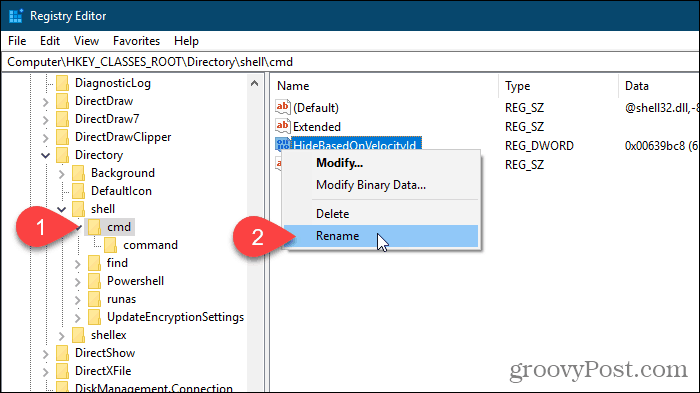
Task: Click the DefaultIcon folder icon
Action: [x=79, y=191]
